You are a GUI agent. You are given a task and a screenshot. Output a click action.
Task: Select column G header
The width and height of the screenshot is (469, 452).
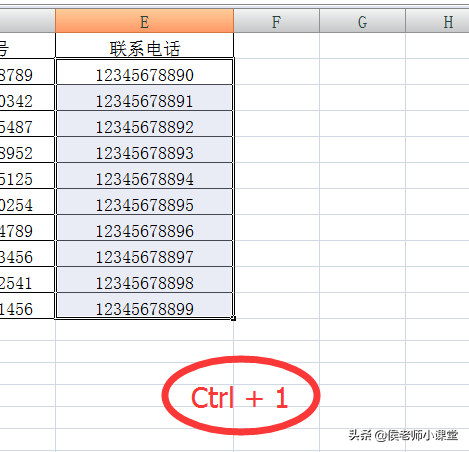click(362, 21)
